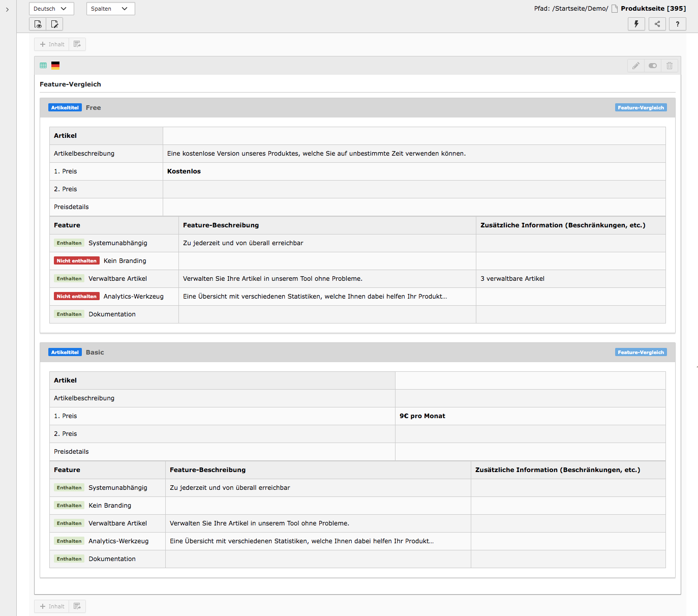
Task: Click the table content type icon
Action: click(43, 66)
